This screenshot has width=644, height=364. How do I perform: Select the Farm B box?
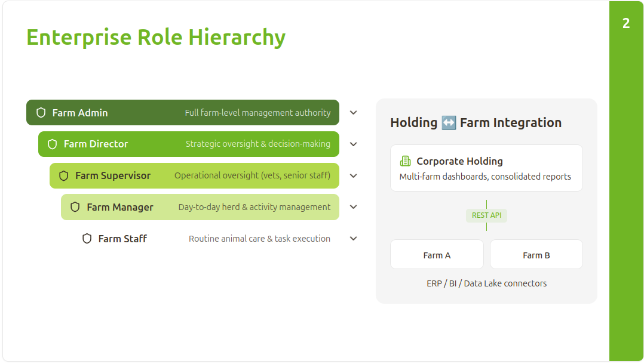point(536,254)
